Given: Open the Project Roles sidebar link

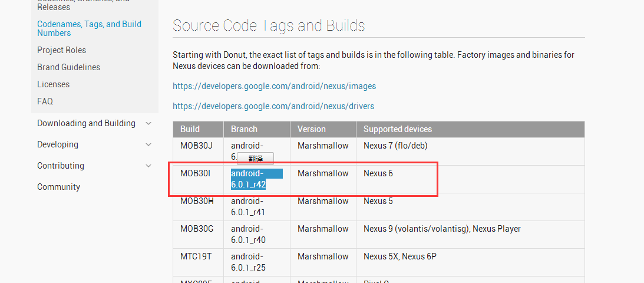Looking at the screenshot, I should pyautogui.click(x=61, y=50).
